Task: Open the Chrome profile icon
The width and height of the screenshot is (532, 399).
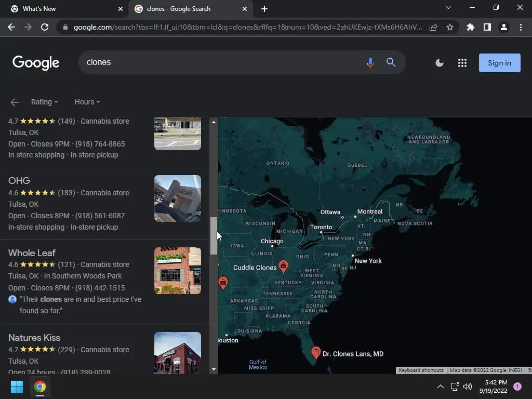Action: click(504, 27)
